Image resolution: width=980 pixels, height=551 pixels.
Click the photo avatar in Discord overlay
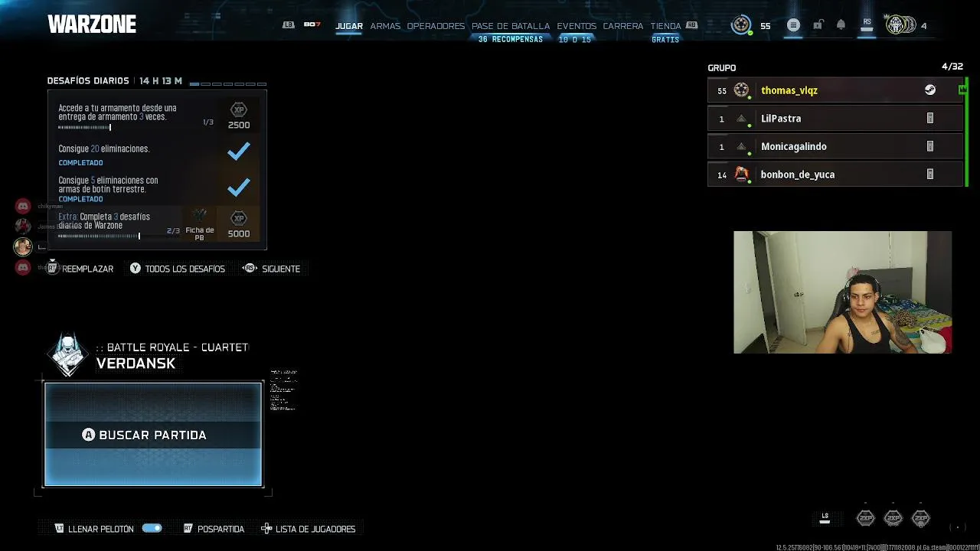(x=23, y=246)
